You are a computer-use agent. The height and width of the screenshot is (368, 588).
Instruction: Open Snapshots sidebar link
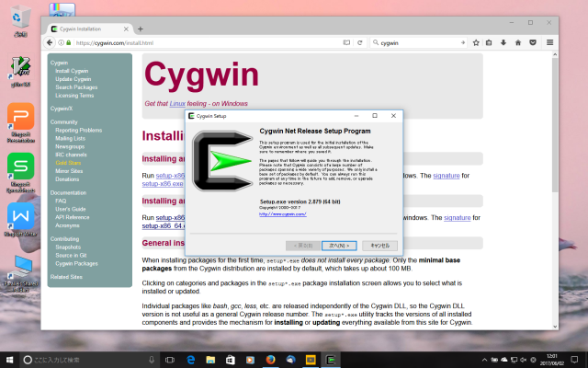pos(68,247)
